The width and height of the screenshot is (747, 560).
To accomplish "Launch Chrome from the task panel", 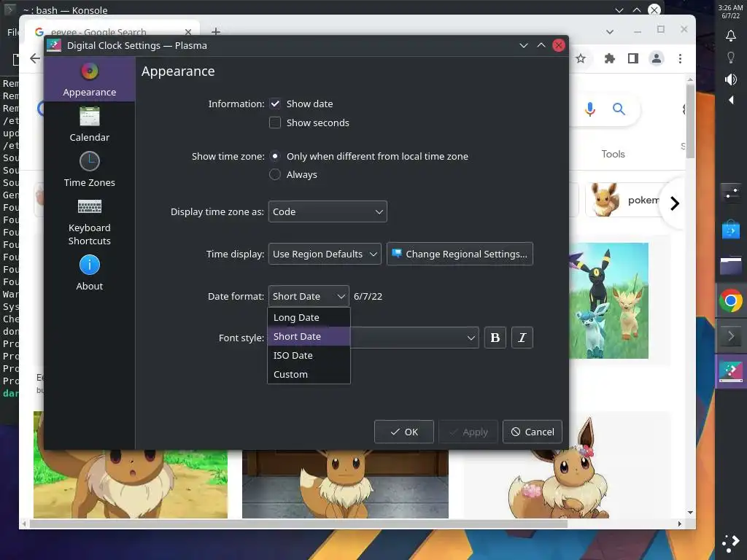I will [x=731, y=300].
